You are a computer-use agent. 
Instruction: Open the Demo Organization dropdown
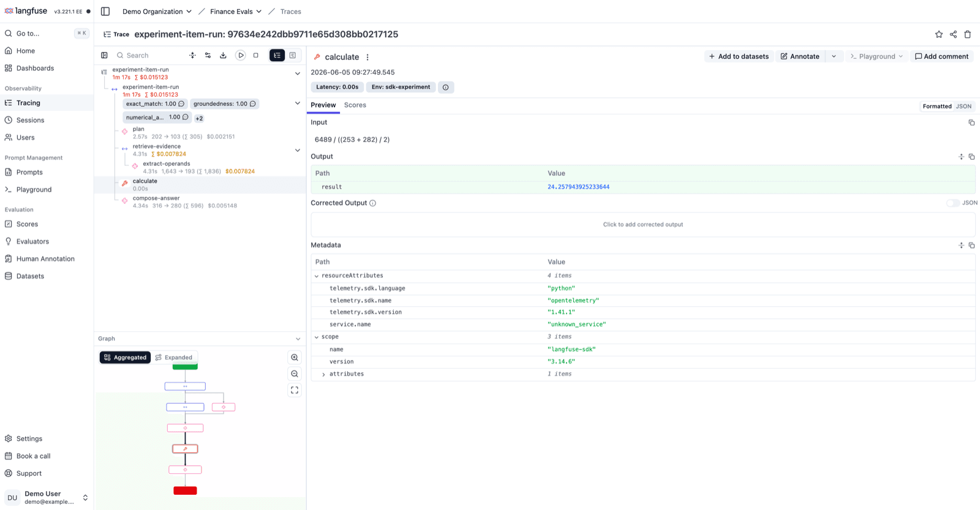157,11
